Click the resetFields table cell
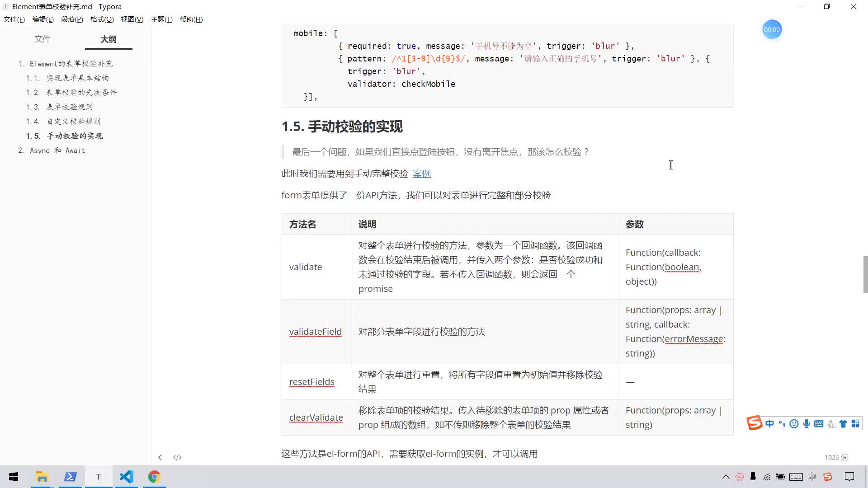 click(x=316, y=382)
